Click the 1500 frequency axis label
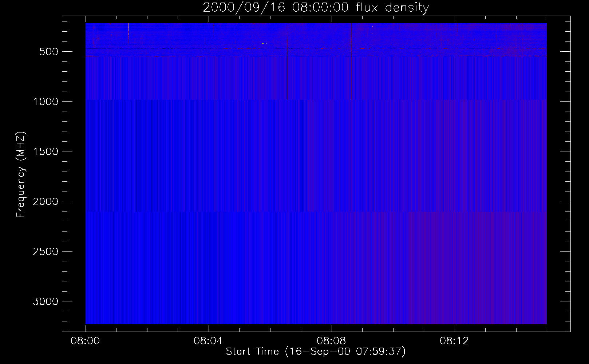 click(x=46, y=151)
